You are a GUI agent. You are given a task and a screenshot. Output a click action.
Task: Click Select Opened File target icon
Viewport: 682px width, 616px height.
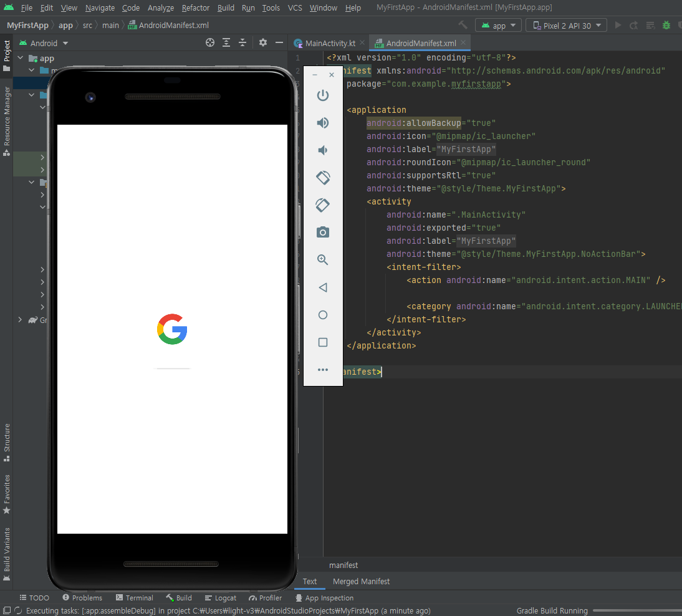click(x=210, y=42)
